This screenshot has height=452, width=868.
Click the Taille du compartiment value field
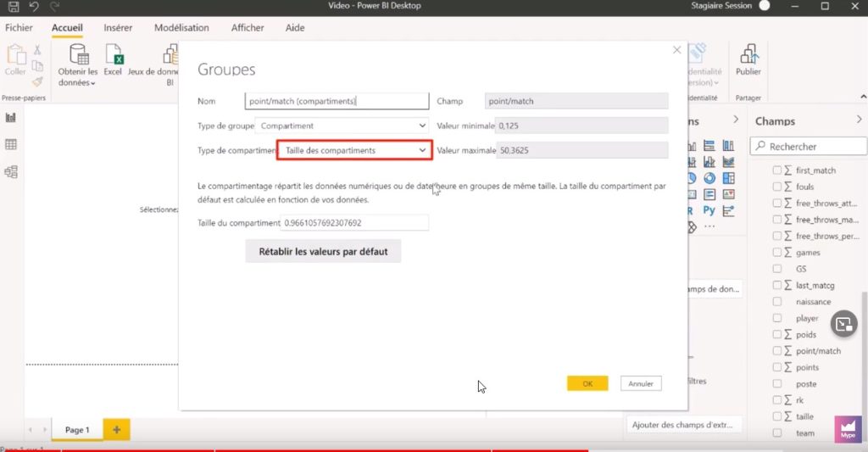pos(354,223)
